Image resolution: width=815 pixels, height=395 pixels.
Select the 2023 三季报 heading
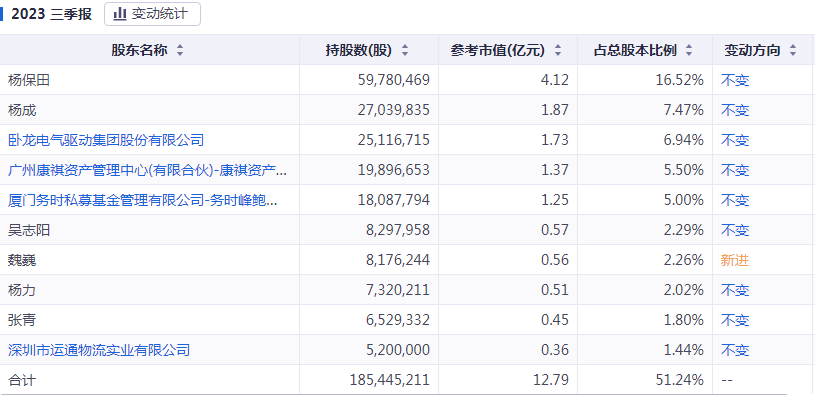[x=51, y=14]
